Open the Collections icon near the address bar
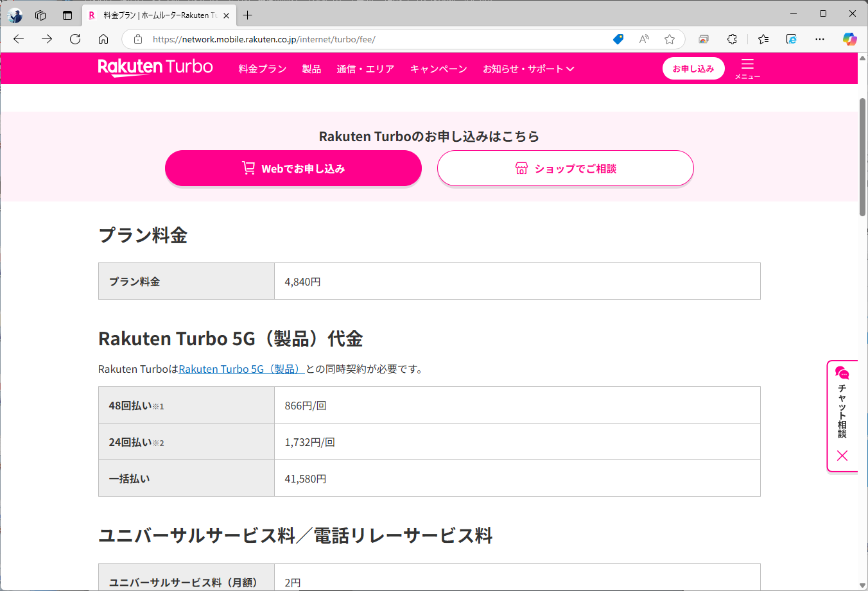The width and height of the screenshot is (868, 591). [x=704, y=39]
